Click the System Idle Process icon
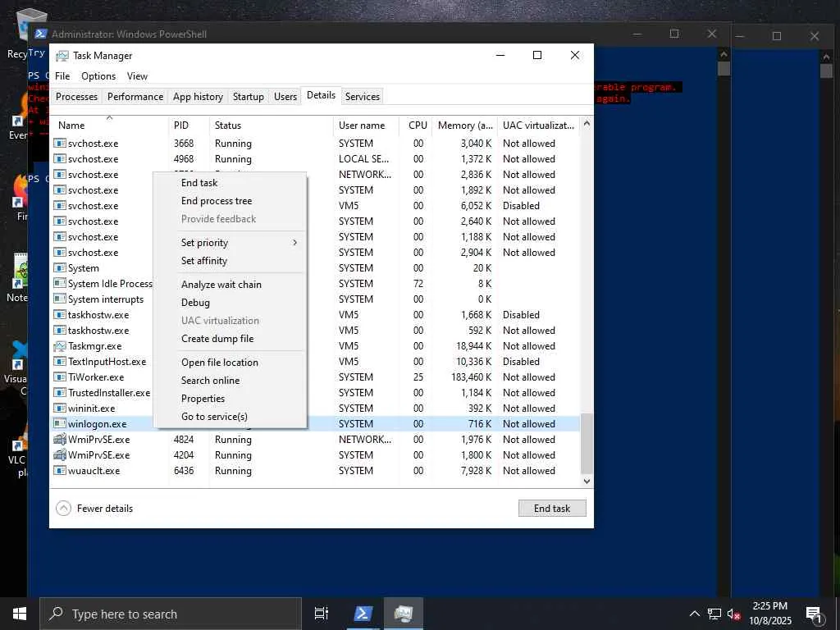The width and height of the screenshot is (840, 630). (59, 283)
